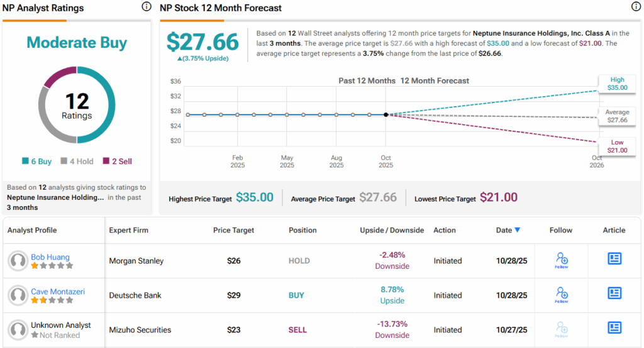Viewport: 644px width, 348px height.
Task: Click the High $35.00 forecast label
Action: (617, 84)
